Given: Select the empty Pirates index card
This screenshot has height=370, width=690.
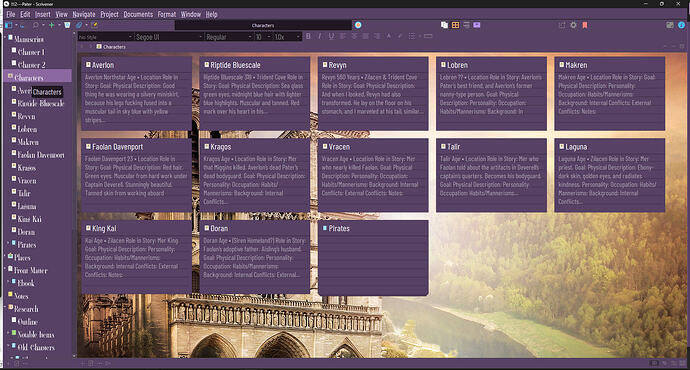Looking at the screenshot, I should click(373, 257).
